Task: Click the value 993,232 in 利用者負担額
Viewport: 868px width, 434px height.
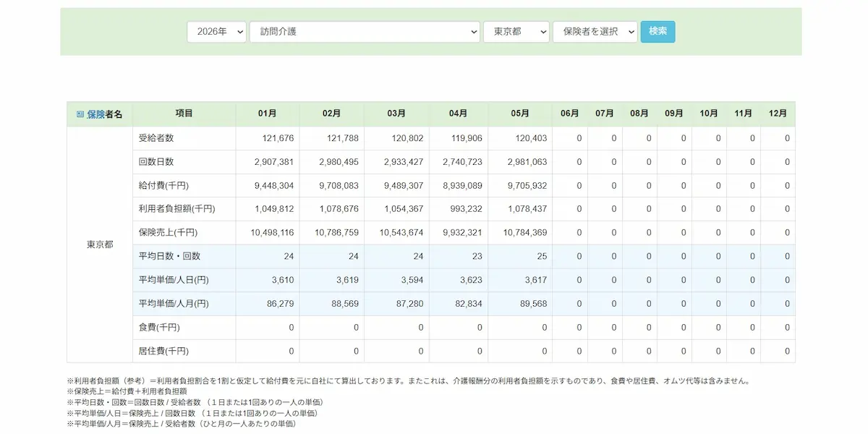Action: pos(467,209)
